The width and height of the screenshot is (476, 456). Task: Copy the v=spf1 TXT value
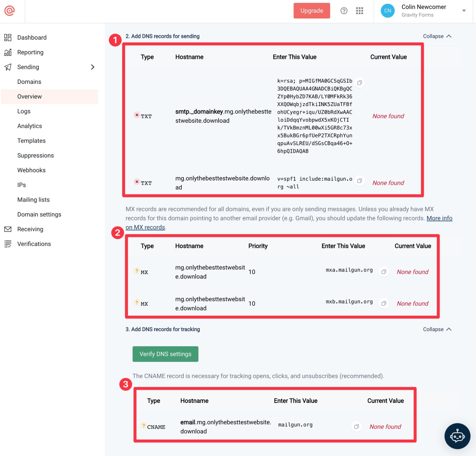click(x=360, y=181)
